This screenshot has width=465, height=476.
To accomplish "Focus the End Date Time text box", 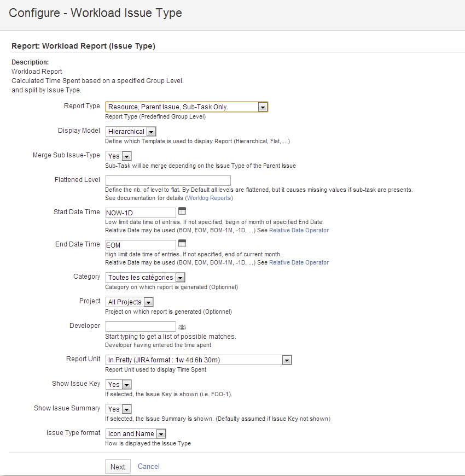I will (141, 245).
